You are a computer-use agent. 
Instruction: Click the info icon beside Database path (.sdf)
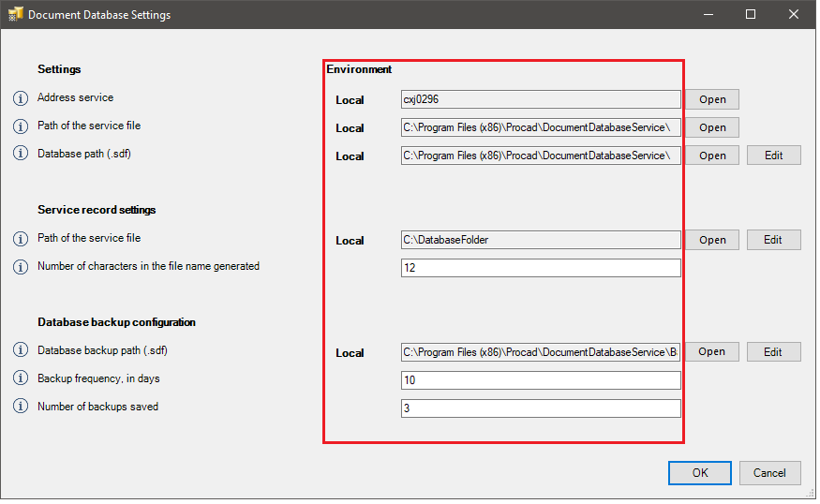coord(21,155)
